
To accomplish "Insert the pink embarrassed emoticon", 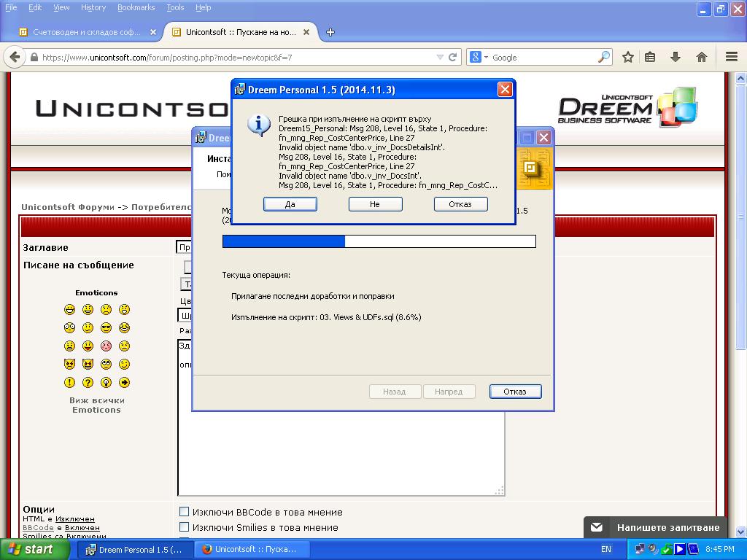I will 106,346.
